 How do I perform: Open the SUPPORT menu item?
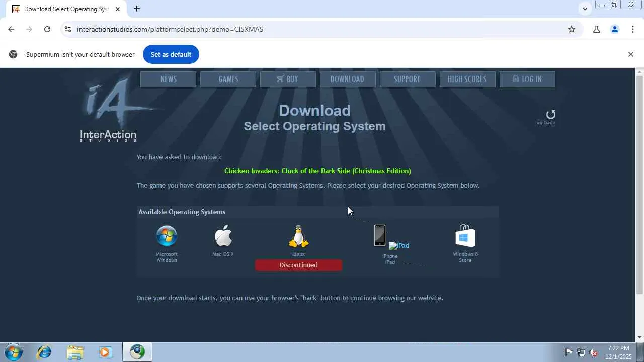[408, 79]
